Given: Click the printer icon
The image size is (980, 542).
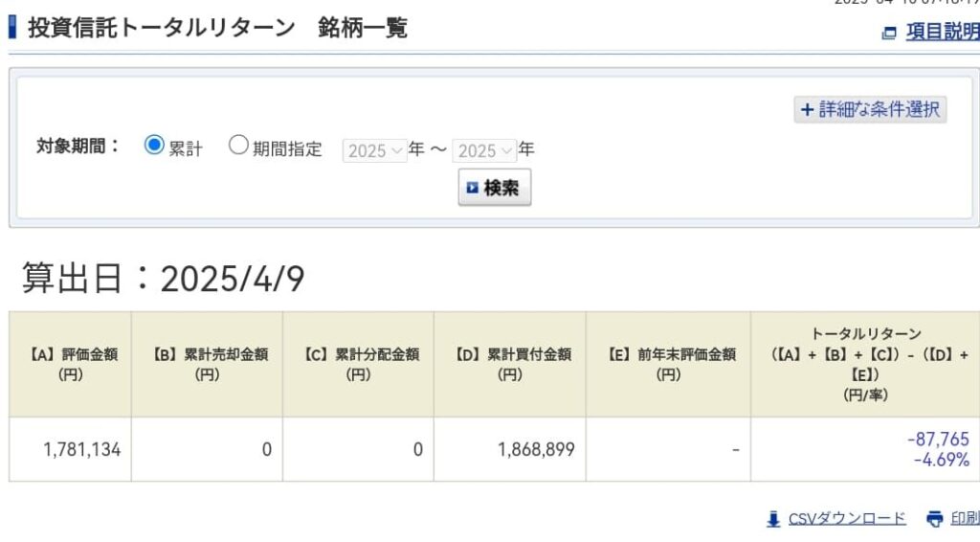Looking at the screenshot, I should pyautogui.click(x=934, y=519).
